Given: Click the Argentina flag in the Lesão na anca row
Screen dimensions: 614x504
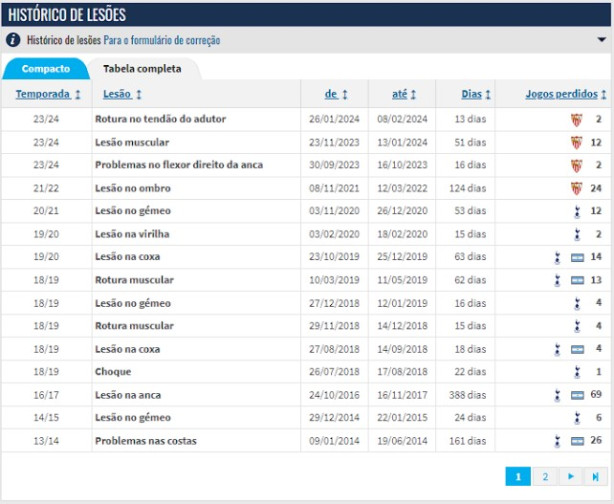Looking at the screenshot, I should pos(577,396).
